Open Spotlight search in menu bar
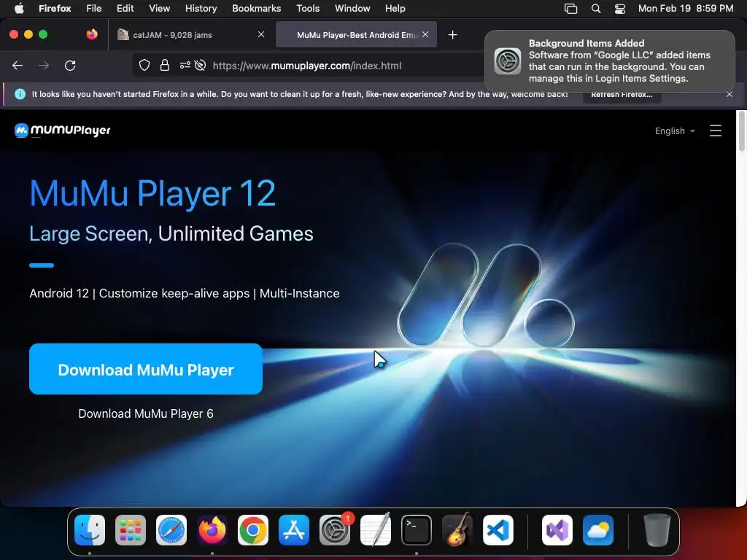747x560 pixels. 596,9
